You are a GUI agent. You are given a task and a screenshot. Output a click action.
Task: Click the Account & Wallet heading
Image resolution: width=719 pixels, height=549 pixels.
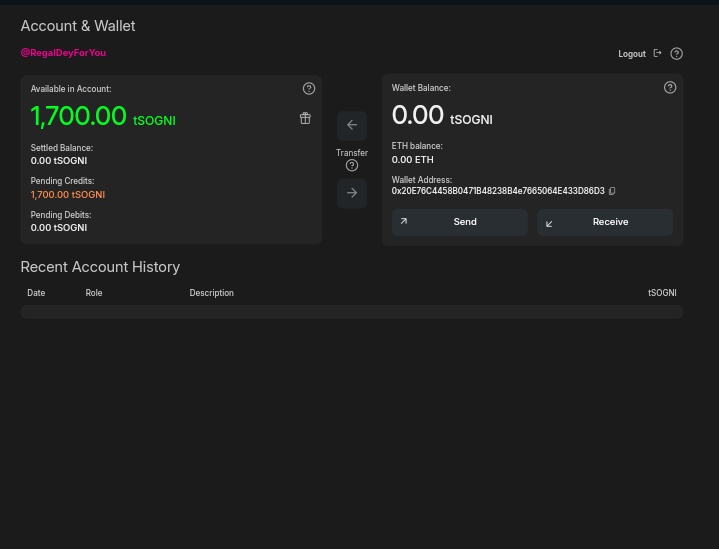coord(78,26)
